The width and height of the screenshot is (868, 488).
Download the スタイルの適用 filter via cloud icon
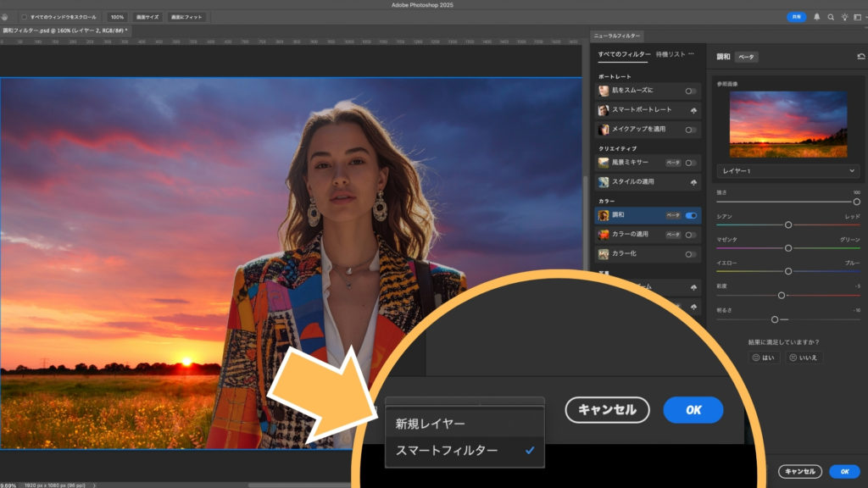693,182
